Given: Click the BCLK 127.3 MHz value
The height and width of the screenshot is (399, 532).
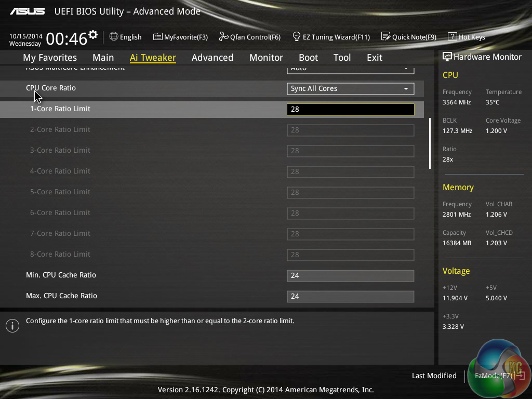Looking at the screenshot, I should pos(457,130).
